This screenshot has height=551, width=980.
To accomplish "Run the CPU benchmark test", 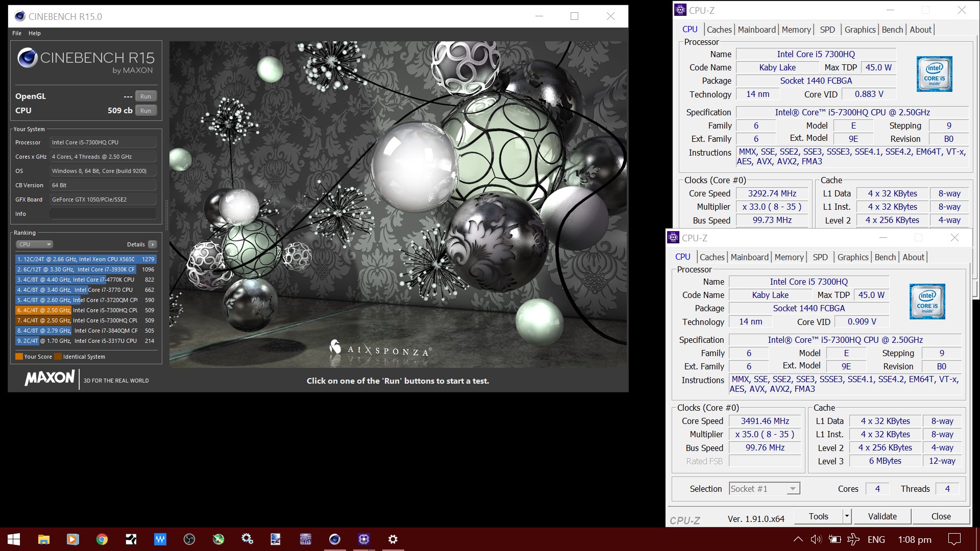I will pyautogui.click(x=146, y=111).
